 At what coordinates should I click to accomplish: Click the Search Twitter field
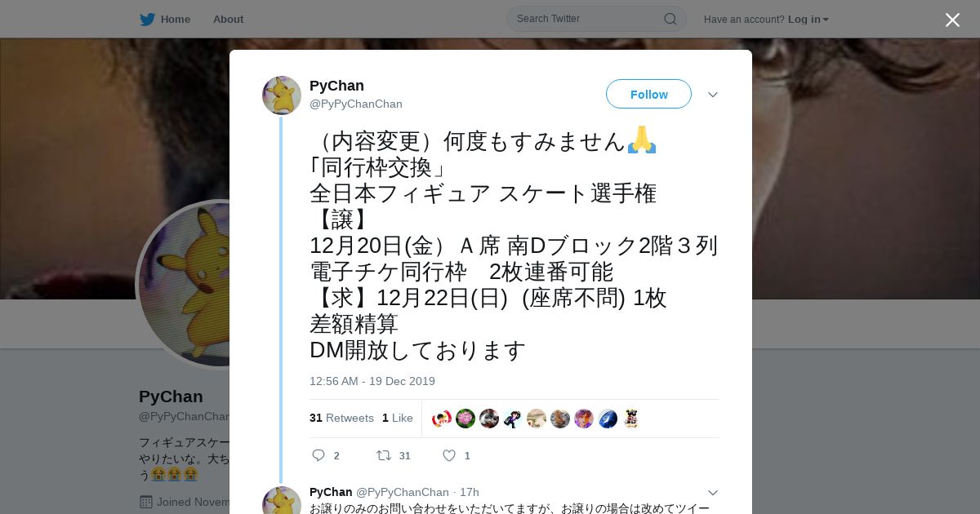point(588,19)
